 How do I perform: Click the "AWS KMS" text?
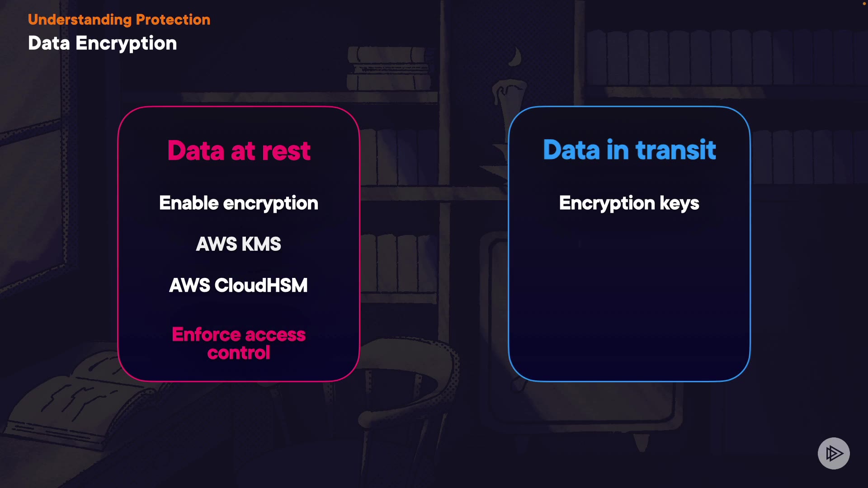click(239, 244)
